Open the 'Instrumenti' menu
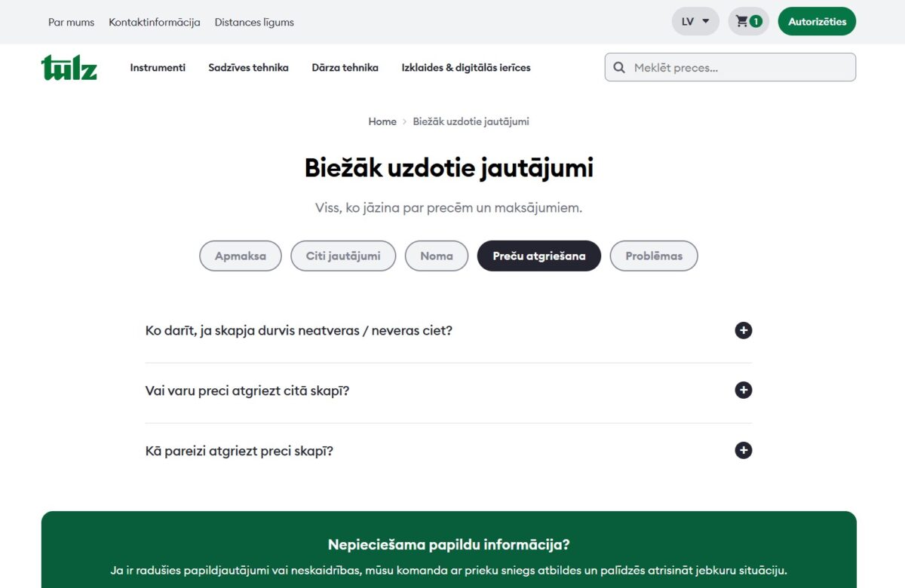 (x=158, y=67)
